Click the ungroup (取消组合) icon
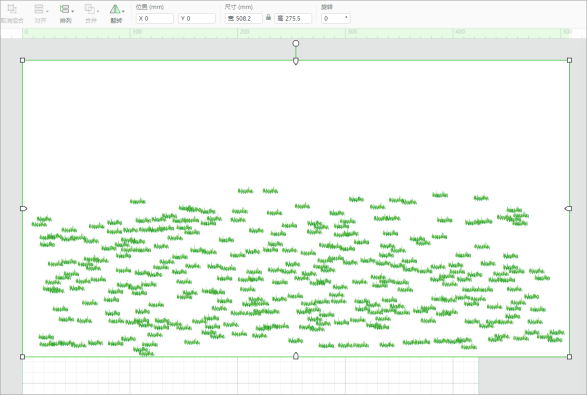This screenshot has height=395, width=587. pos(12,9)
